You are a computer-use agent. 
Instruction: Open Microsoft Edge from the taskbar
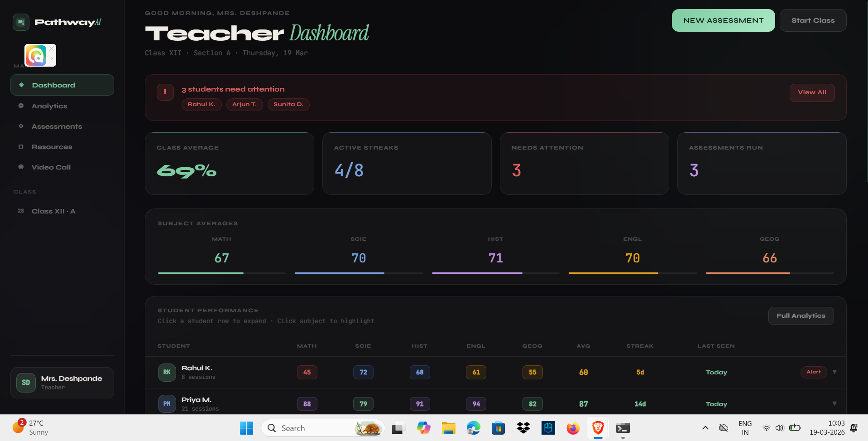474,428
